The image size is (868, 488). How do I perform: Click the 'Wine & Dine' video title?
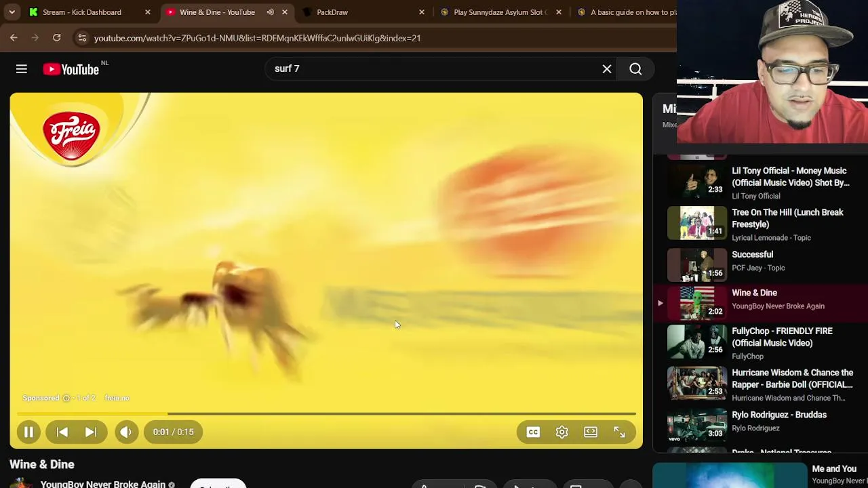[42, 464]
